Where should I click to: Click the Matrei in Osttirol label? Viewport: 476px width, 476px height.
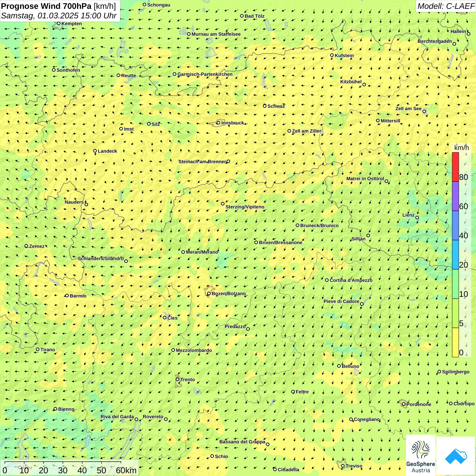coord(365,178)
